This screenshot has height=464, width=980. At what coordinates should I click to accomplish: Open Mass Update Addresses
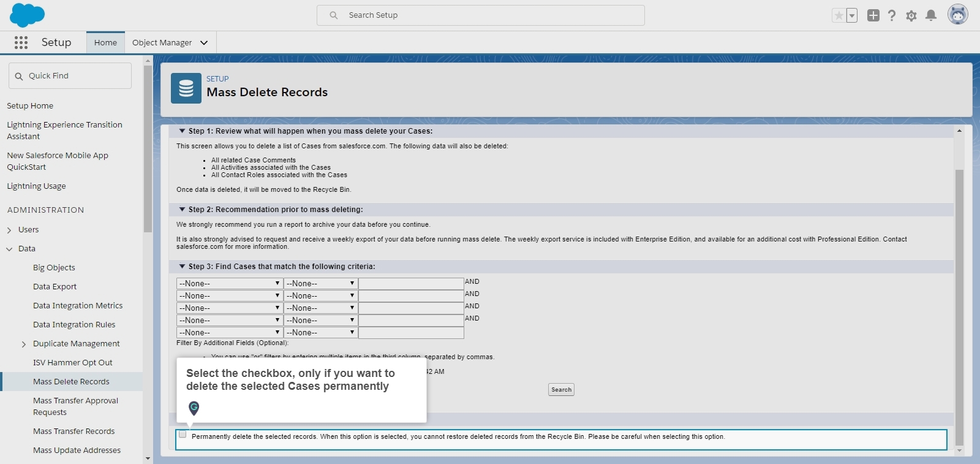point(77,450)
